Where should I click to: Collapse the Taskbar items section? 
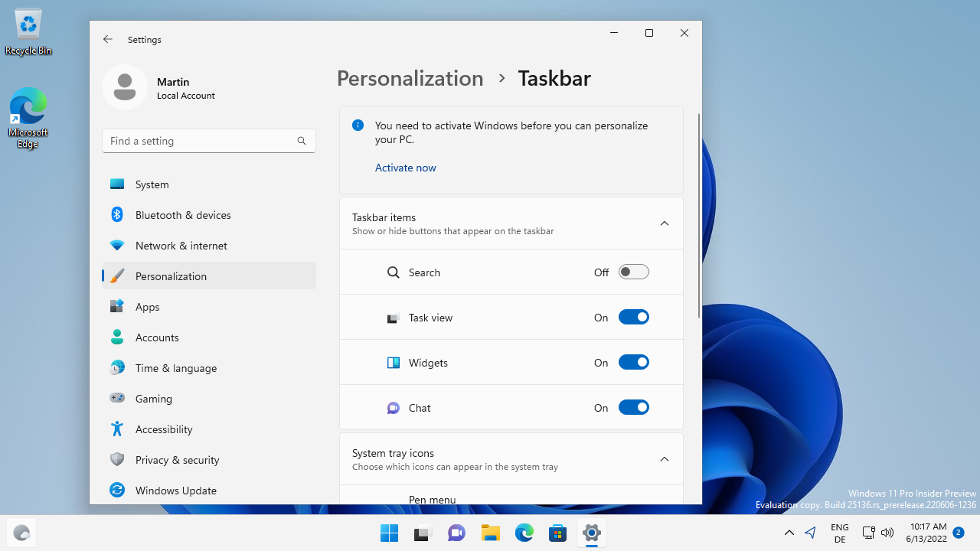click(x=664, y=223)
